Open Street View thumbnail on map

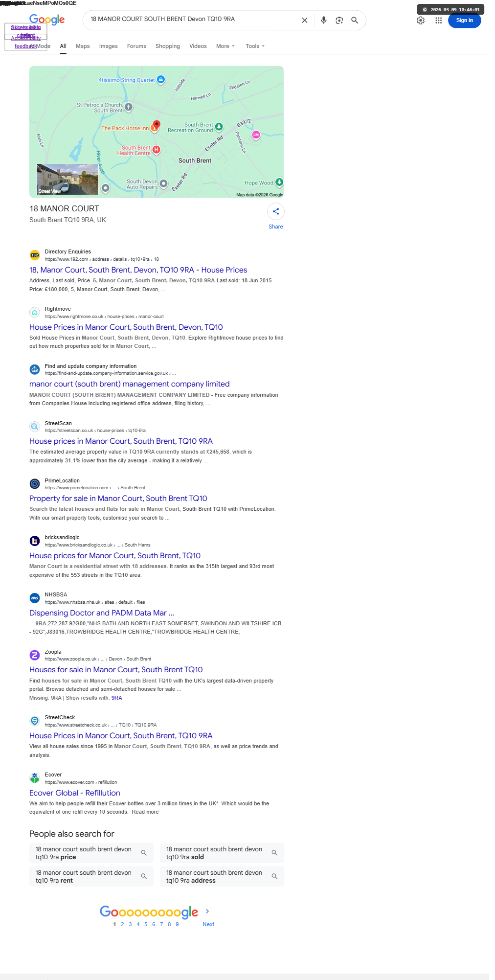pyautogui.click(x=67, y=179)
